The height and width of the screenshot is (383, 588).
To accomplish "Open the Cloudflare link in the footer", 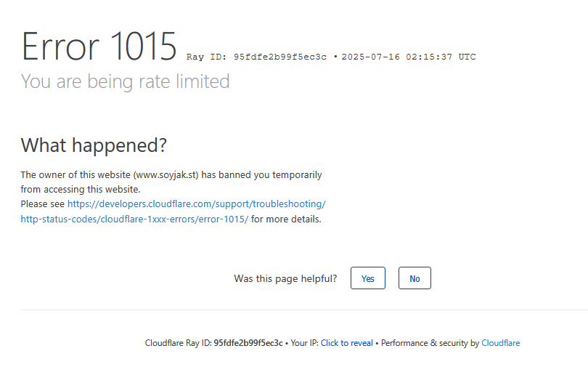I will (500, 343).
